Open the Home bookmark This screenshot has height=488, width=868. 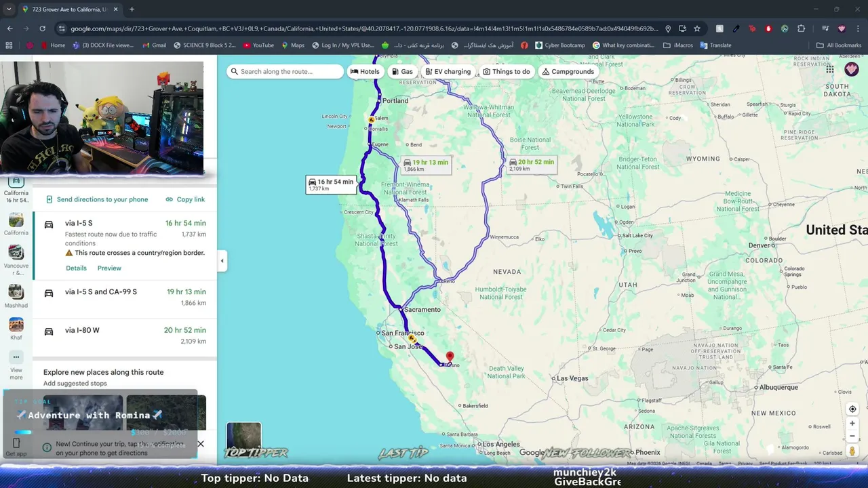point(52,45)
